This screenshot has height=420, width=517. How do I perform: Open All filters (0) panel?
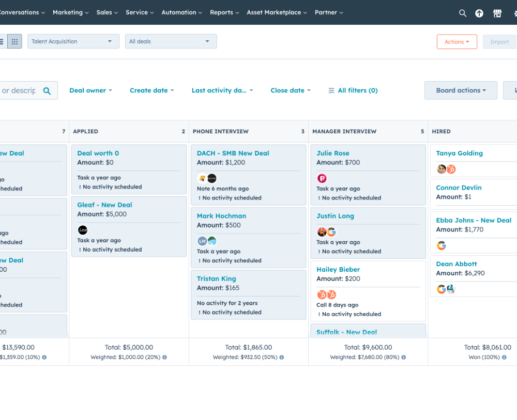click(x=353, y=90)
